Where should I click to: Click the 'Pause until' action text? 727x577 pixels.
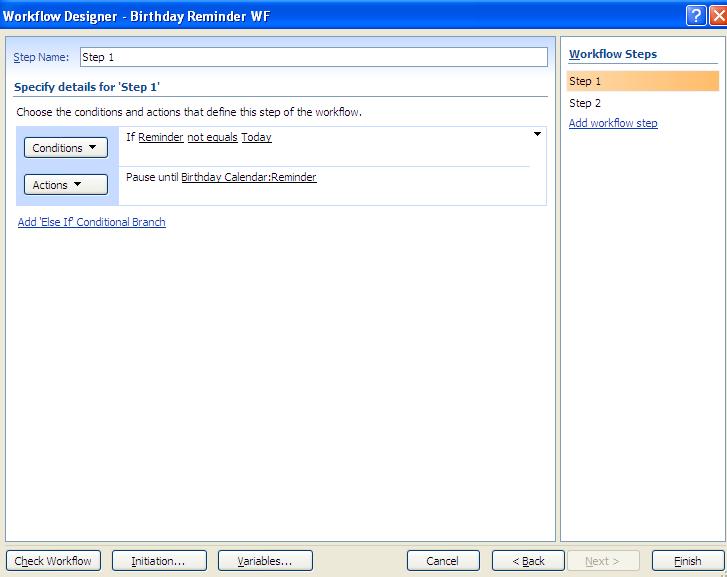(152, 177)
